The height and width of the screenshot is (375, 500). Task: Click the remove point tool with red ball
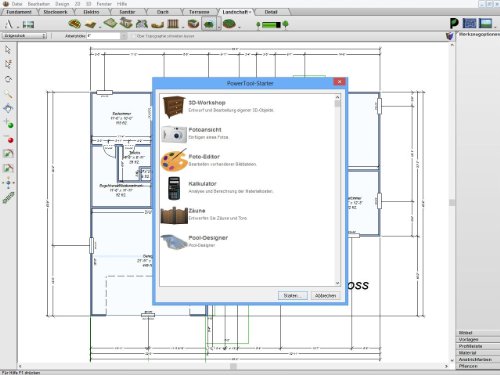point(9,139)
